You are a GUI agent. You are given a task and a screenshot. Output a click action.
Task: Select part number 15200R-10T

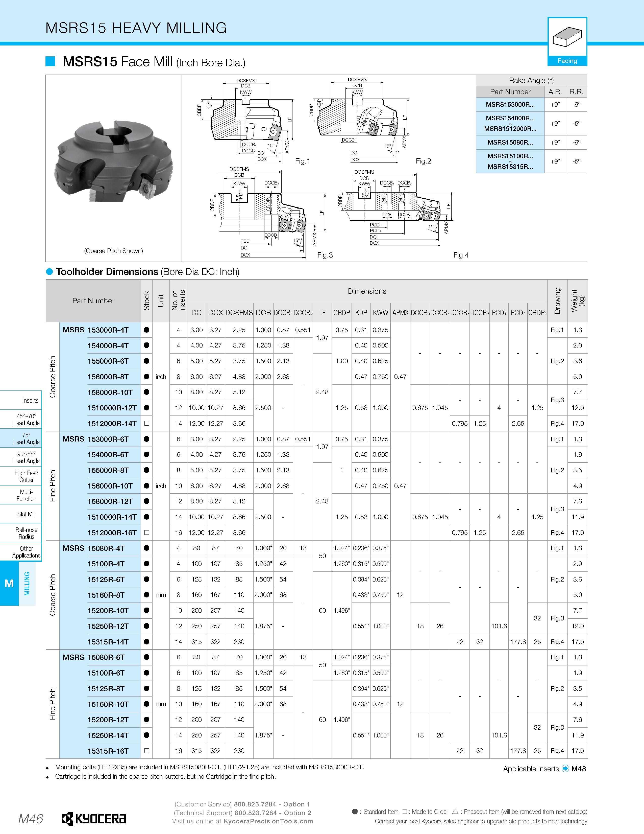(x=108, y=611)
